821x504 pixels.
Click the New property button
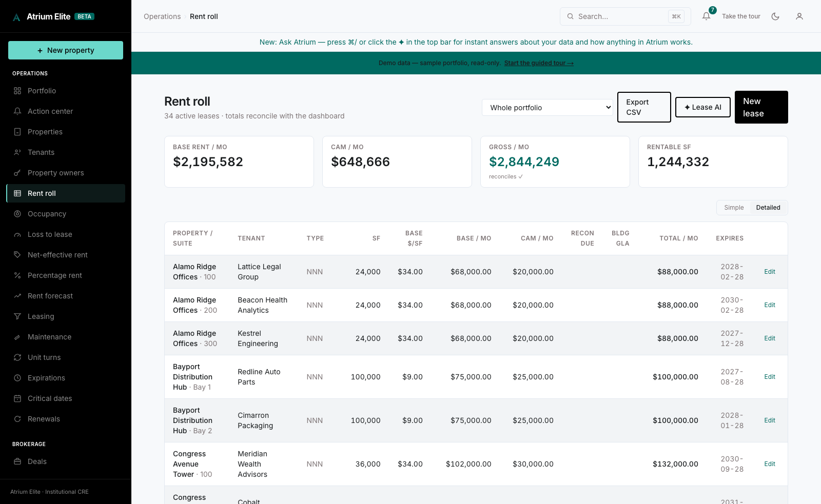click(66, 50)
